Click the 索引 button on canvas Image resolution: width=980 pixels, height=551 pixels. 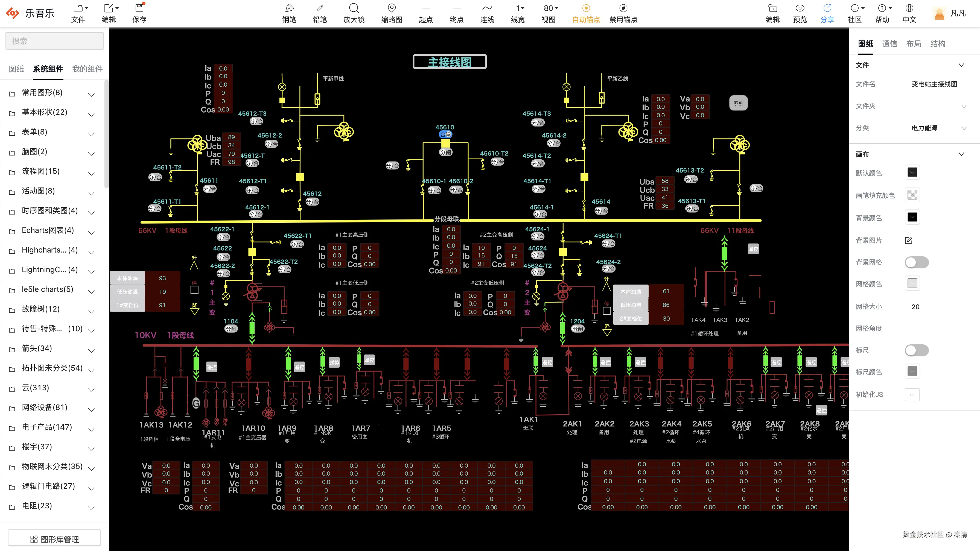click(738, 103)
